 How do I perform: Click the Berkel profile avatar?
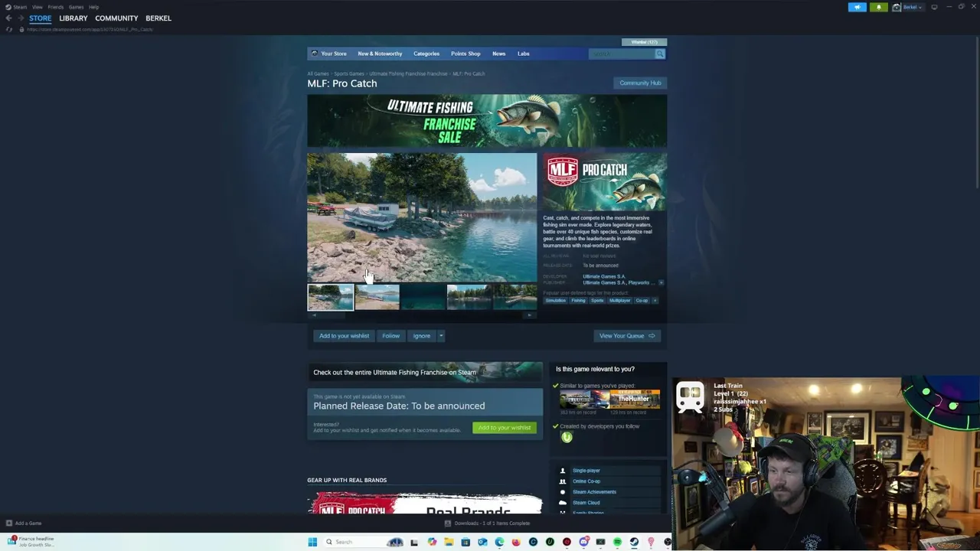pos(896,7)
